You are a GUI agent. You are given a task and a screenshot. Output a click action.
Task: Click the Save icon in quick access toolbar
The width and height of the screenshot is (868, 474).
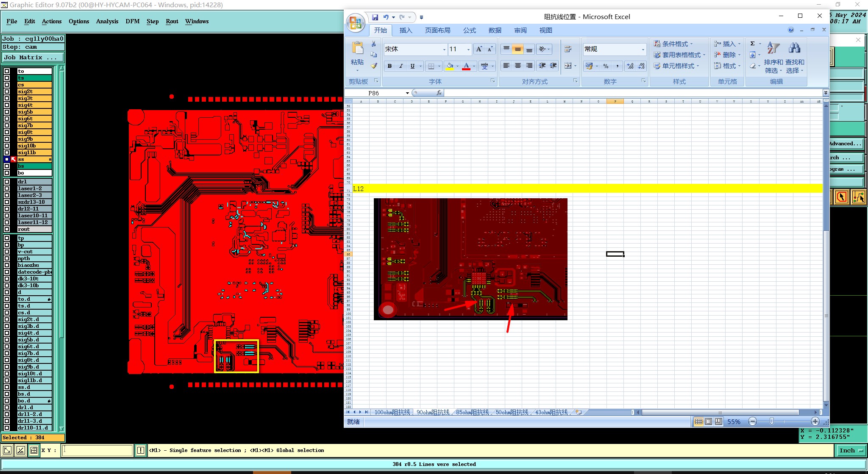[x=375, y=17]
